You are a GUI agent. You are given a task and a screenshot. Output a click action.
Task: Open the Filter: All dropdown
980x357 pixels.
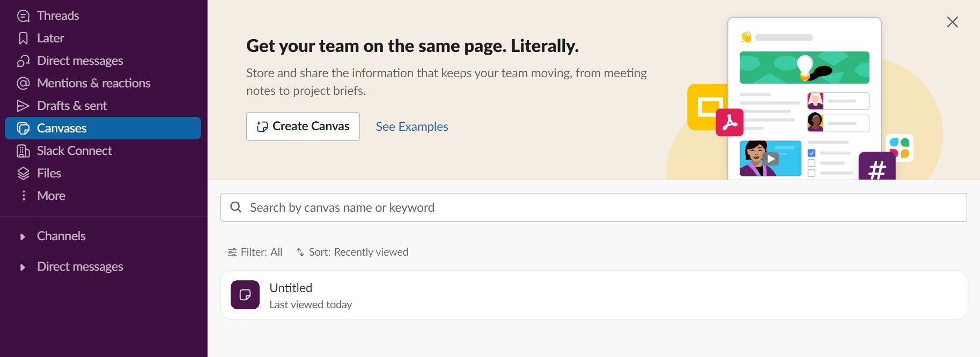(255, 252)
